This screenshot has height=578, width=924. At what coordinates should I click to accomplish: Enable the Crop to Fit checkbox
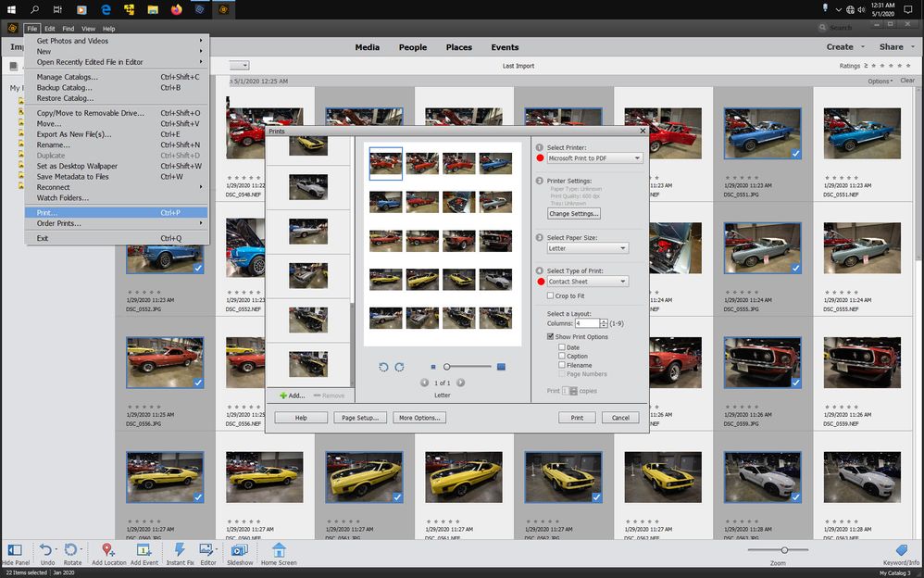551,295
